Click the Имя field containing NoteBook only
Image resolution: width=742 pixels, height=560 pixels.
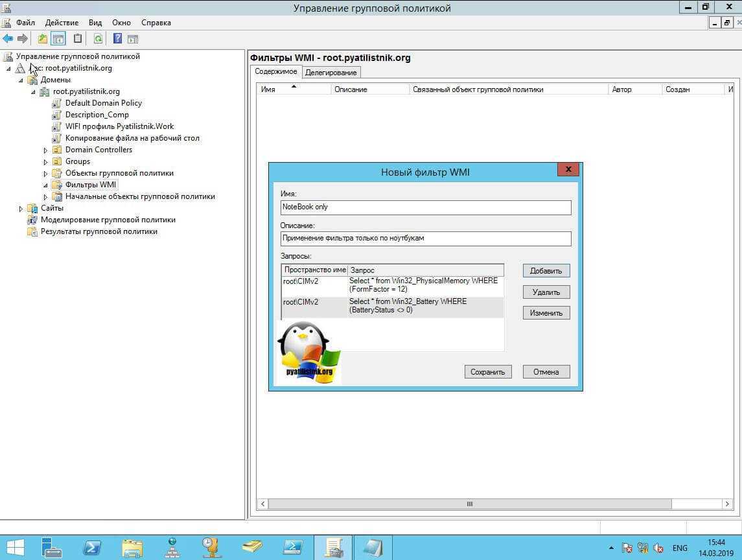(x=425, y=207)
